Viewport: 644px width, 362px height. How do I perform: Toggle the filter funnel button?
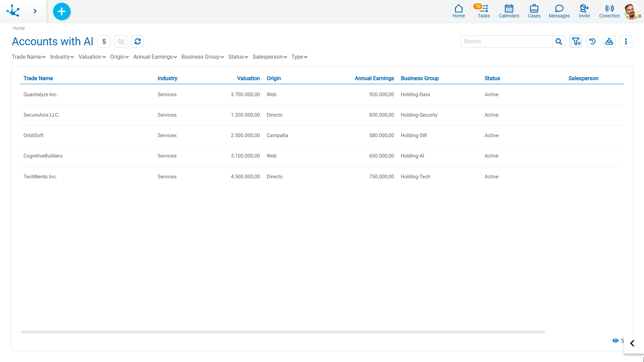tap(576, 42)
